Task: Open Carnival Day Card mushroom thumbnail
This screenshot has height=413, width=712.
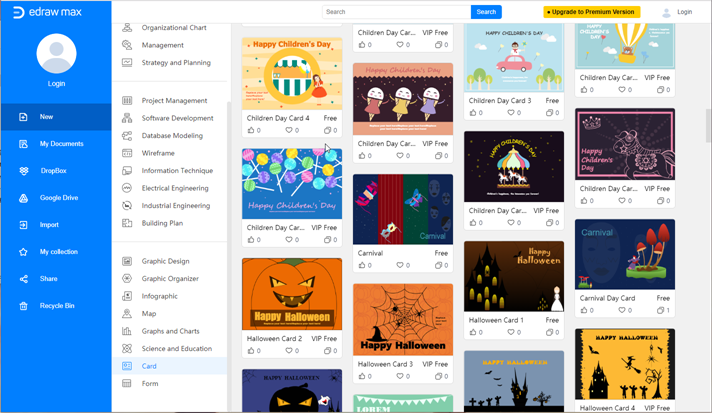Action: click(x=625, y=254)
